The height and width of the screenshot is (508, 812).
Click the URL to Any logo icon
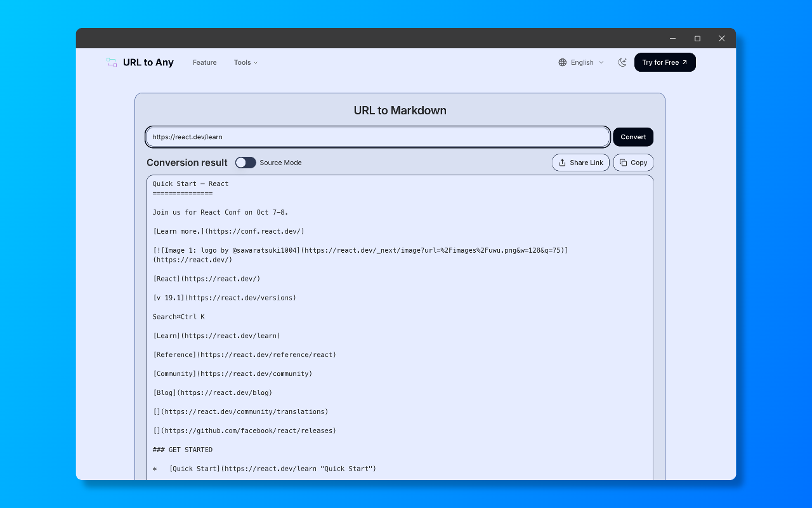point(112,62)
